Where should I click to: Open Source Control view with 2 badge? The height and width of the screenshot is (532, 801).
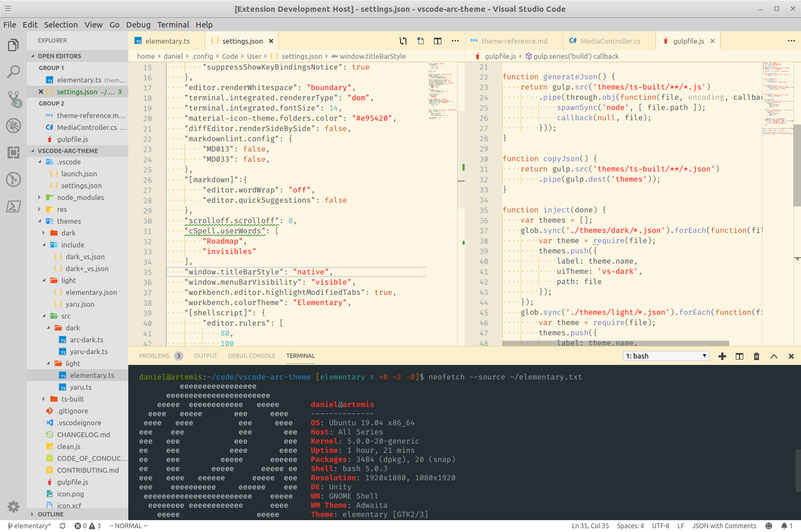click(x=13, y=99)
